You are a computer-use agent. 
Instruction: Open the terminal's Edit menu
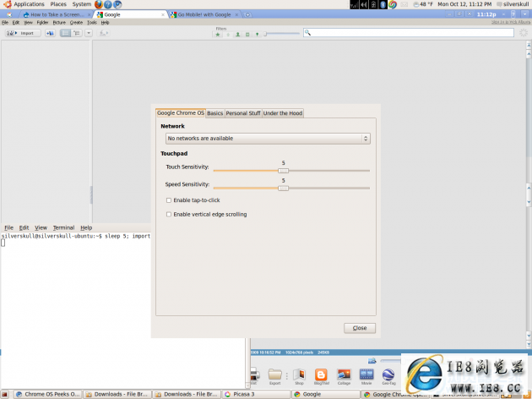[x=24, y=227]
